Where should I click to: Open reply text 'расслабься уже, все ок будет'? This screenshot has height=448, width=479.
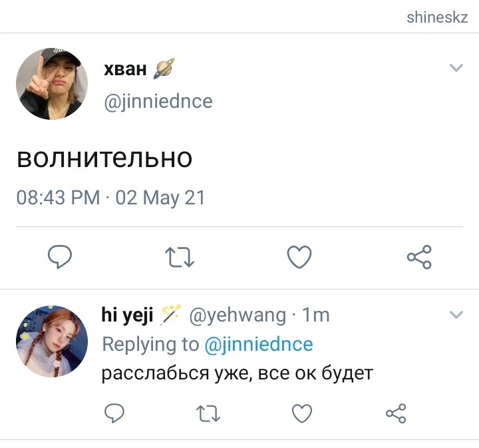[x=238, y=373]
